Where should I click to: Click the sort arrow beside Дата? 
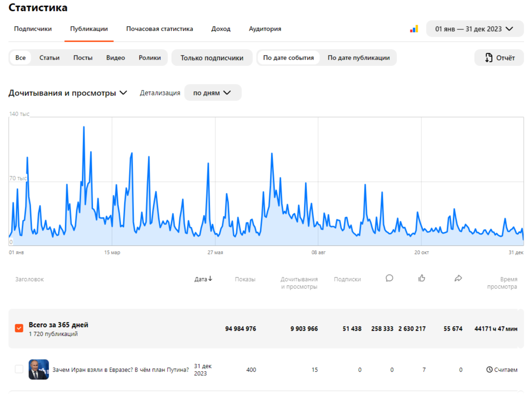210,279
